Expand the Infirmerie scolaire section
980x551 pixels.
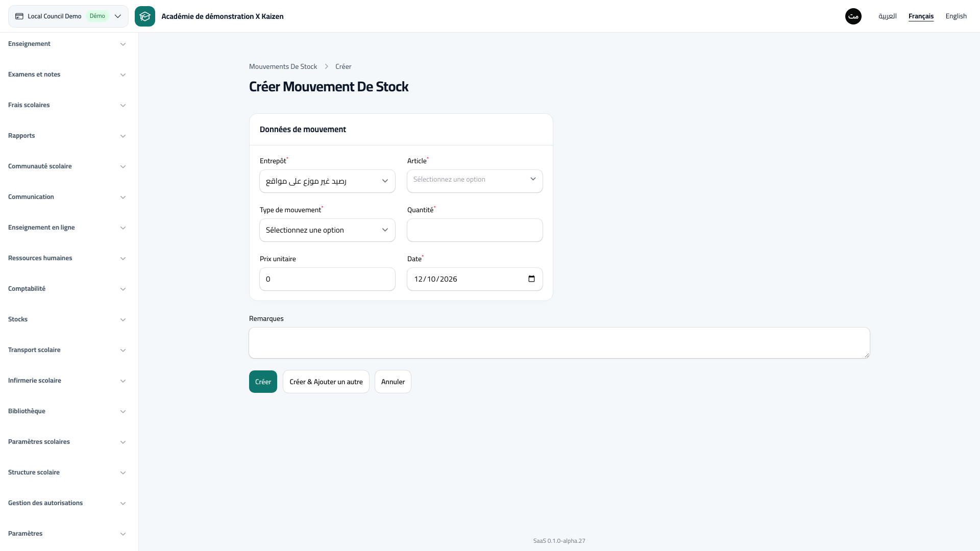point(67,381)
